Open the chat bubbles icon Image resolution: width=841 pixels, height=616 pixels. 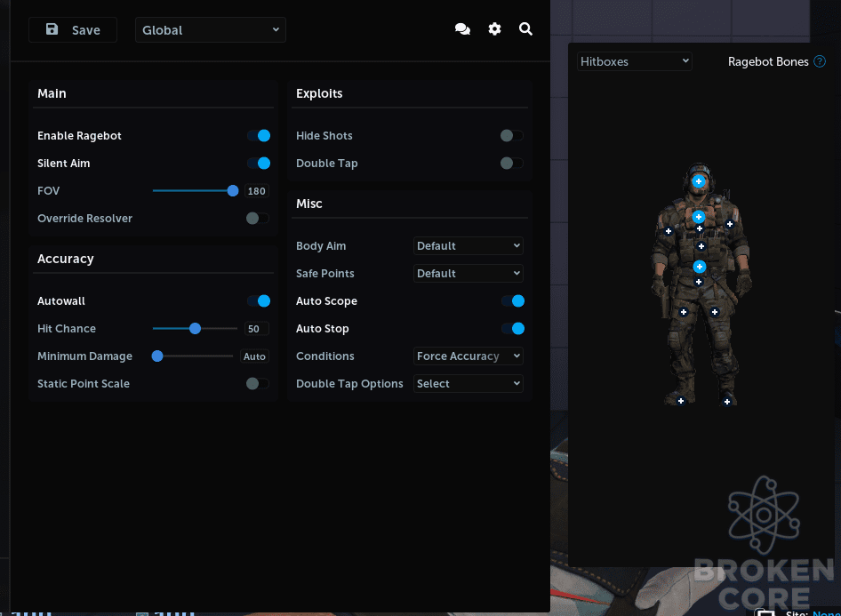[462, 29]
